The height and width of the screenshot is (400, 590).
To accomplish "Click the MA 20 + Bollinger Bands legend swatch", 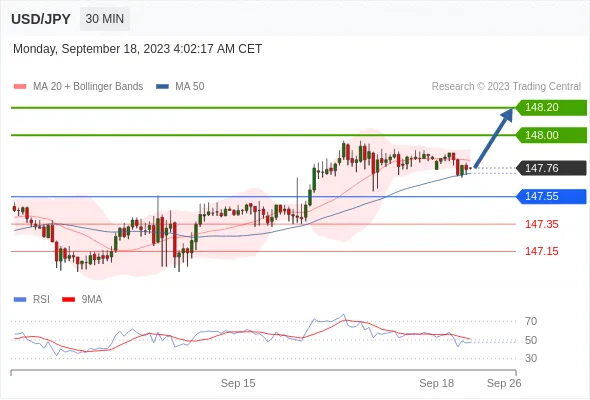I will point(20,87).
